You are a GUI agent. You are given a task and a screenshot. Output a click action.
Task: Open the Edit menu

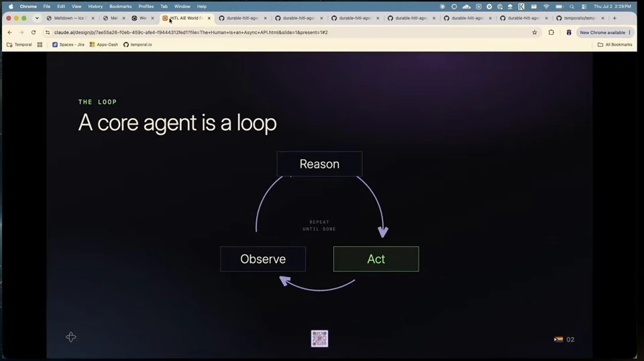(x=61, y=7)
